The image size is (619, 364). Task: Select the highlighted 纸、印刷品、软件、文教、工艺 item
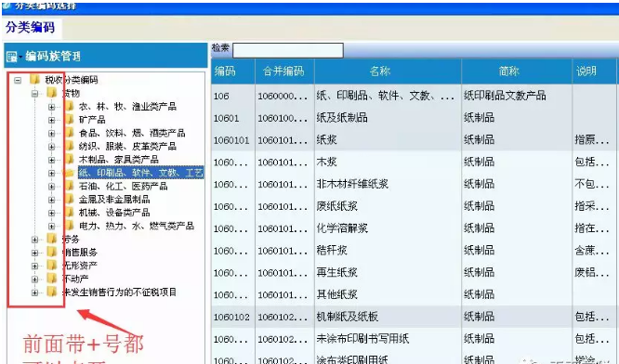point(140,173)
